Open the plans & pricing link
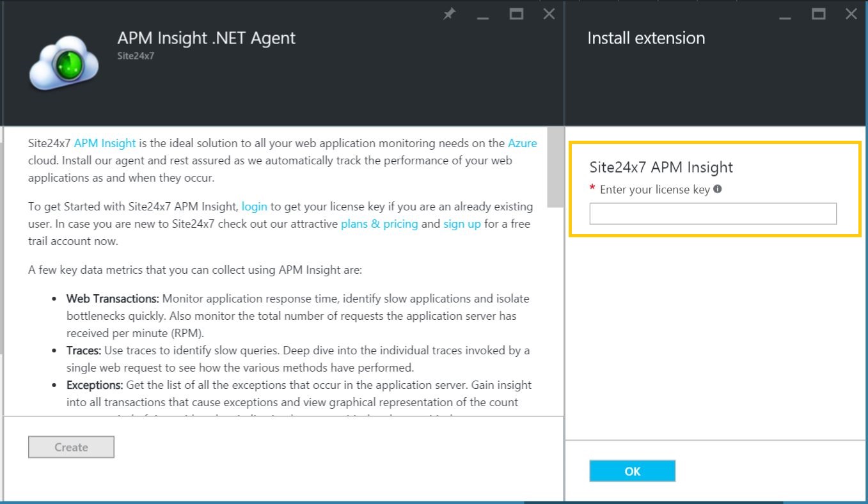 (379, 224)
